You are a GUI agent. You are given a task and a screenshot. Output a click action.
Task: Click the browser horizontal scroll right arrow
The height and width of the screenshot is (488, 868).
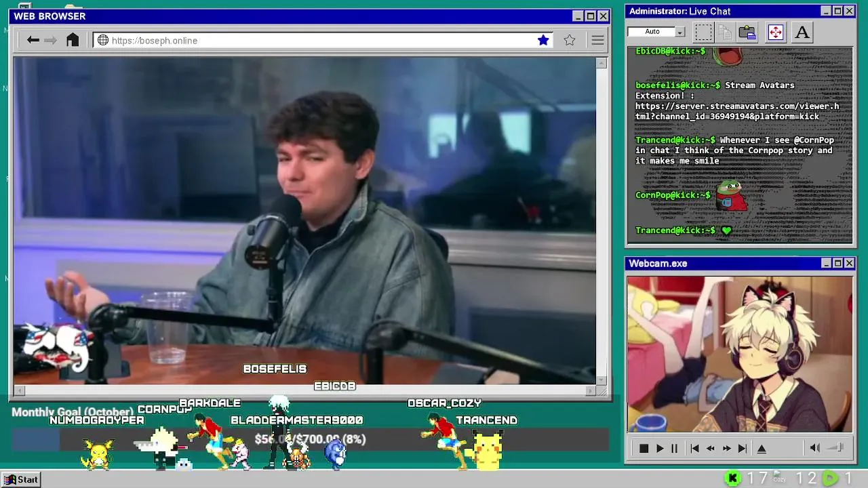tap(590, 390)
